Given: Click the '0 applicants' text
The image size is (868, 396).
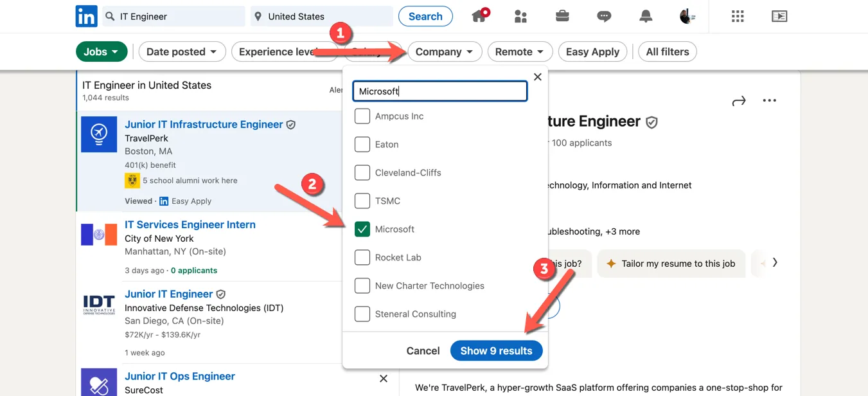Looking at the screenshot, I should tap(194, 270).
